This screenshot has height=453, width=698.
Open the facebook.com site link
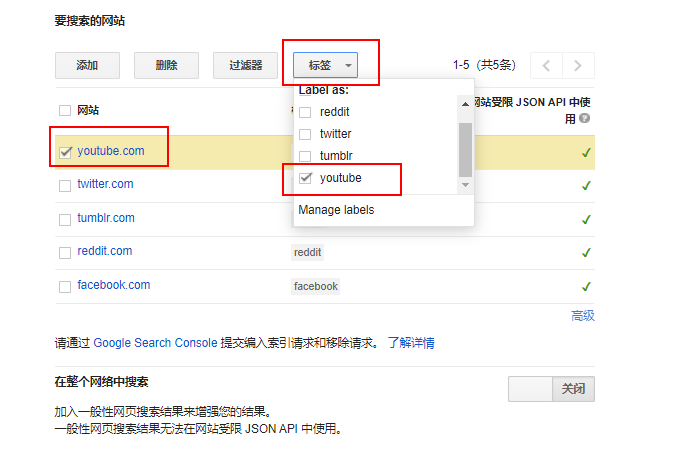click(x=114, y=285)
